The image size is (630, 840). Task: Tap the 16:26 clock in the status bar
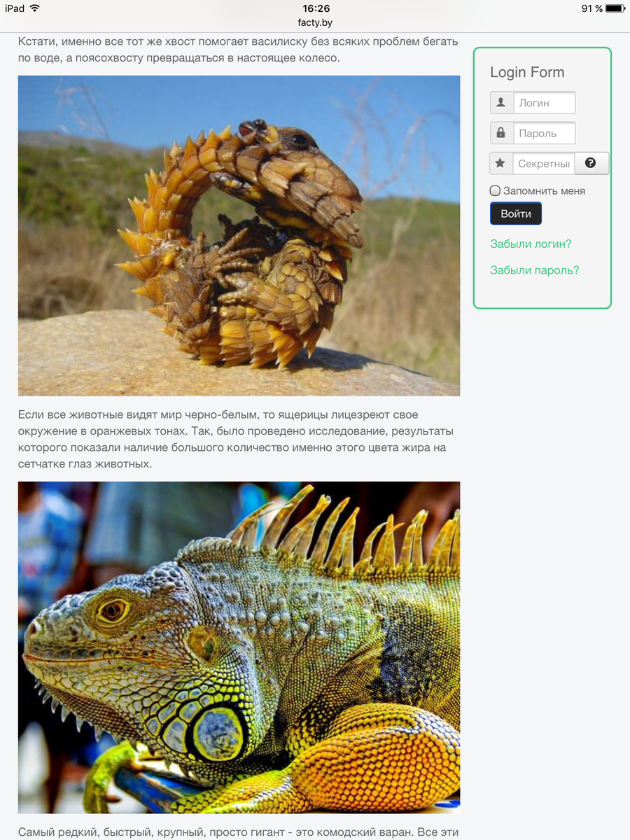point(316,8)
